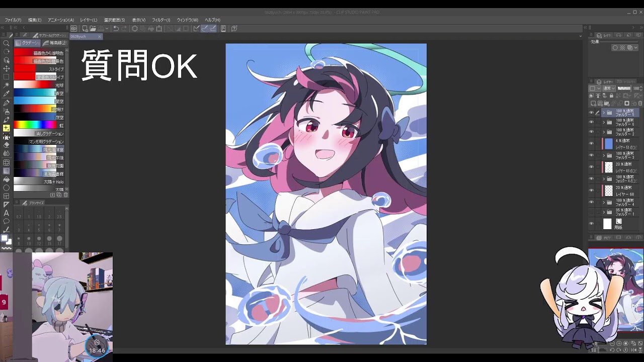Expand フォルダー 1 layer folder
The image size is (644, 362).
[604, 212]
